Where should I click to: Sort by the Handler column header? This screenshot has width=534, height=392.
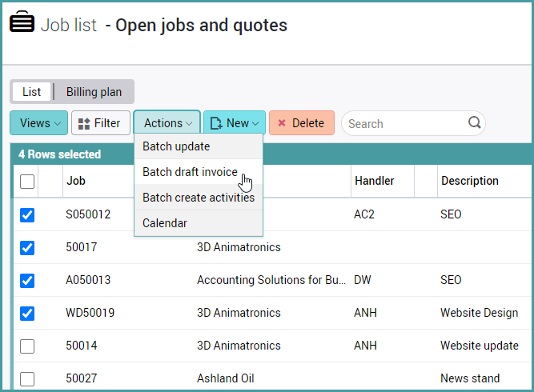(x=374, y=181)
